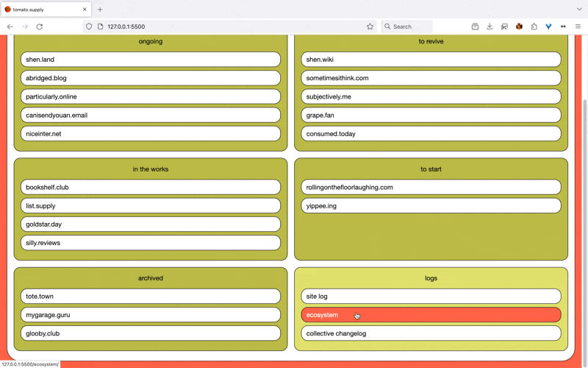
Task: Click the address bar showing 127.0.0.1:5500
Action: 220,26
